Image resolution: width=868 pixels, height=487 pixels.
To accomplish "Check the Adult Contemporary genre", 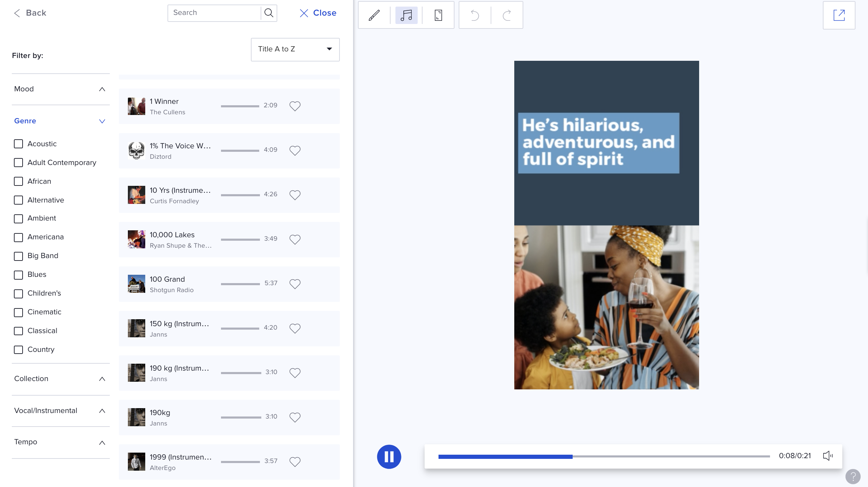I will [x=18, y=163].
